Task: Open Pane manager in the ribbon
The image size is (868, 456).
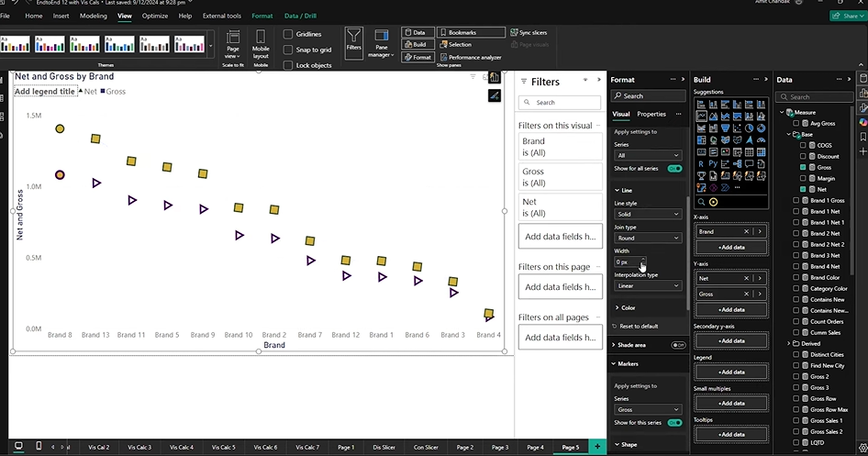Action: [x=382, y=42]
